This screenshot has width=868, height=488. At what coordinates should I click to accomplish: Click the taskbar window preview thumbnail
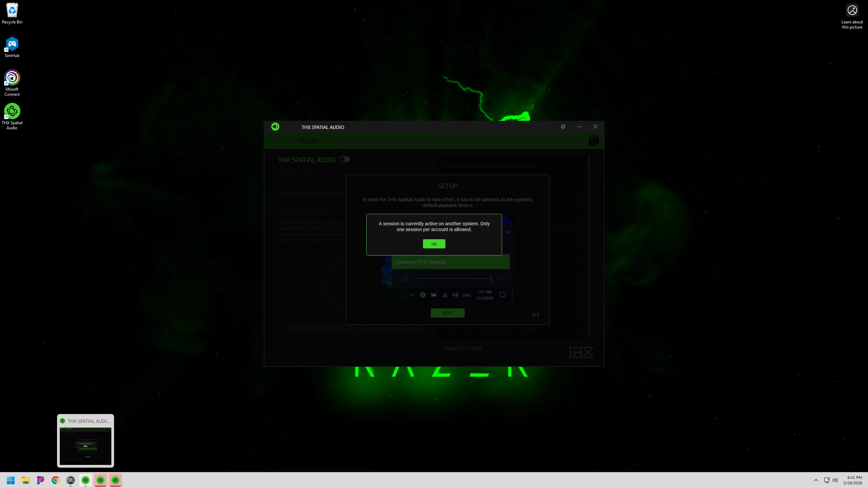[x=85, y=446]
